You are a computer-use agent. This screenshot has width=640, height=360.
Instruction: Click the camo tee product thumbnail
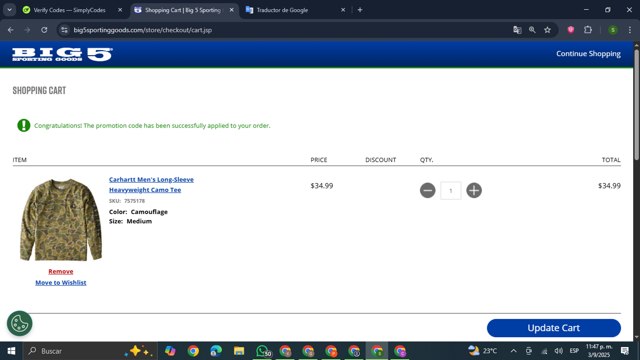(61, 220)
